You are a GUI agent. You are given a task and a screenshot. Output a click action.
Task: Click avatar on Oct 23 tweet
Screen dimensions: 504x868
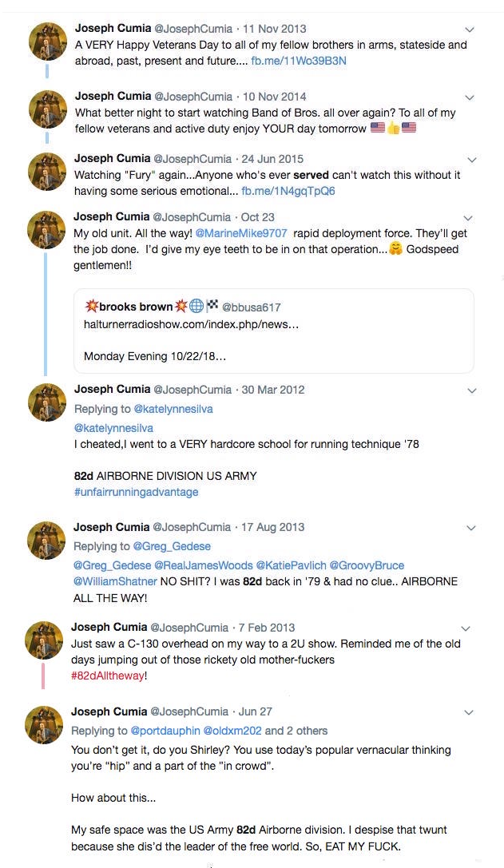[x=47, y=230]
